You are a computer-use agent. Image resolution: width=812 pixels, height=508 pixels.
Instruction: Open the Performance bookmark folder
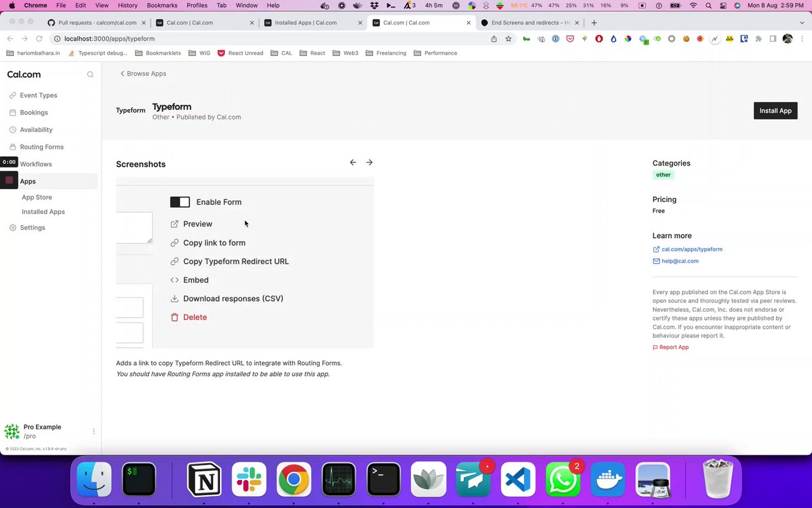pos(436,53)
